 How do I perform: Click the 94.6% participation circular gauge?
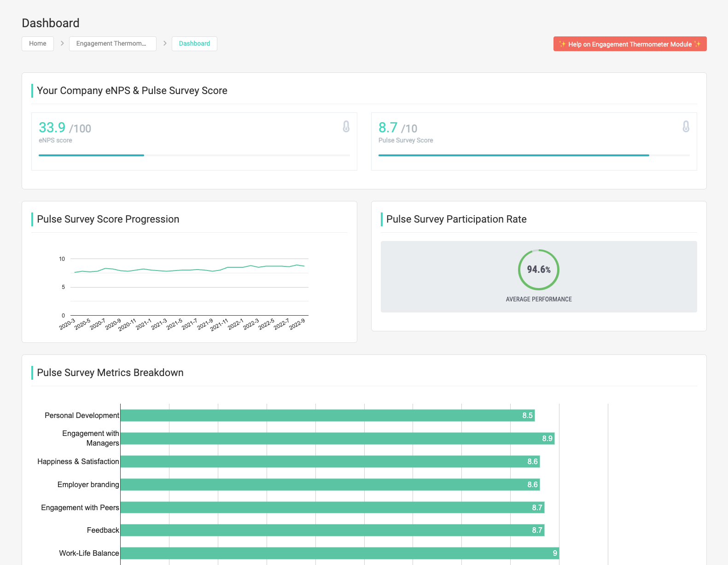[539, 270]
